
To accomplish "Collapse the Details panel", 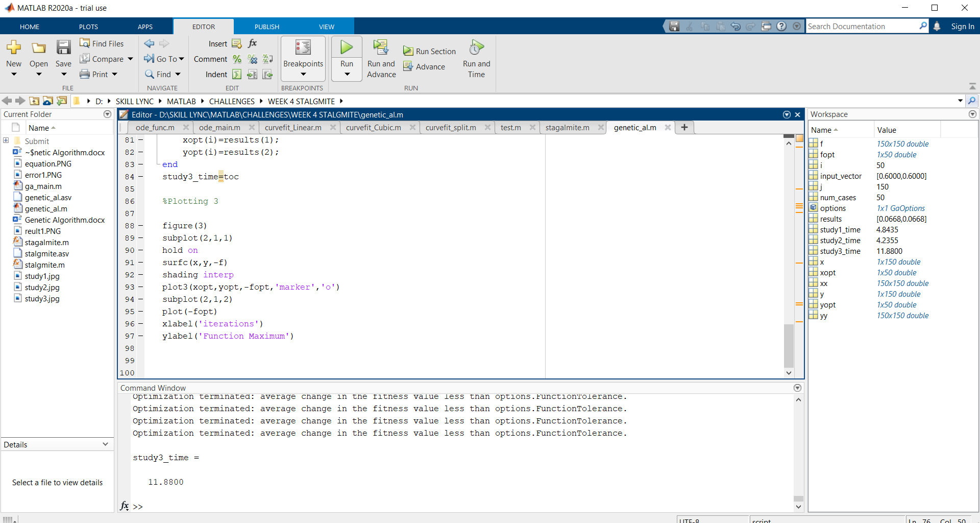I will click(106, 444).
